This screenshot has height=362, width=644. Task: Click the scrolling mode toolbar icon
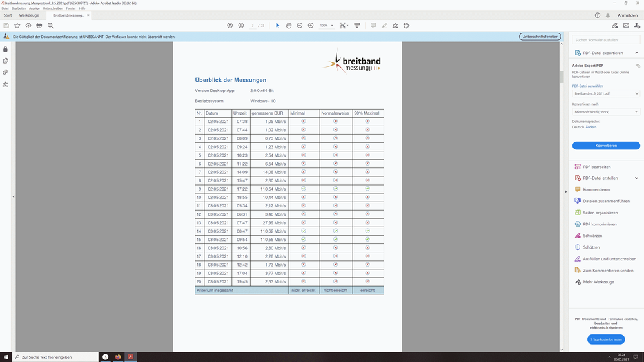tap(357, 26)
